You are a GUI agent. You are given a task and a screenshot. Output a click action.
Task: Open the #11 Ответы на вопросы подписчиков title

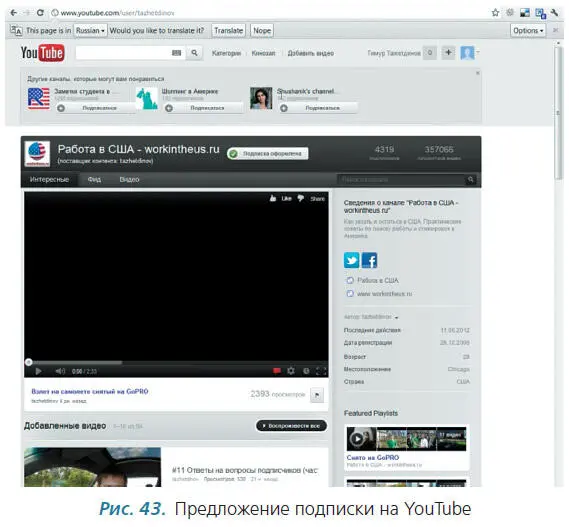[245, 470]
